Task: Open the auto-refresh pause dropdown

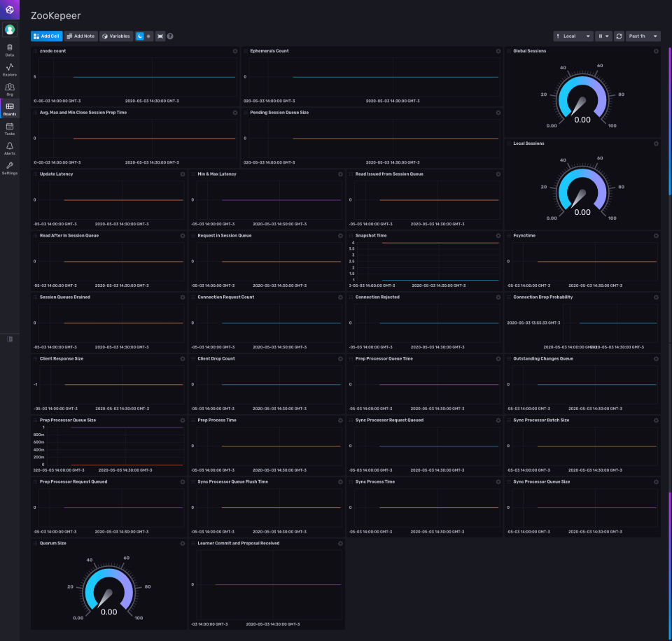Action: (x=603, y=36)
